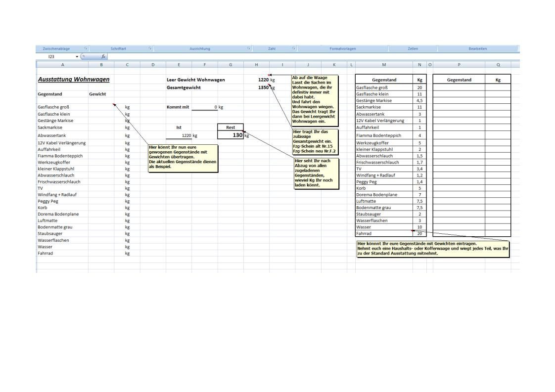Open the Schriftart dialog launcher

(x=150, y=48)
